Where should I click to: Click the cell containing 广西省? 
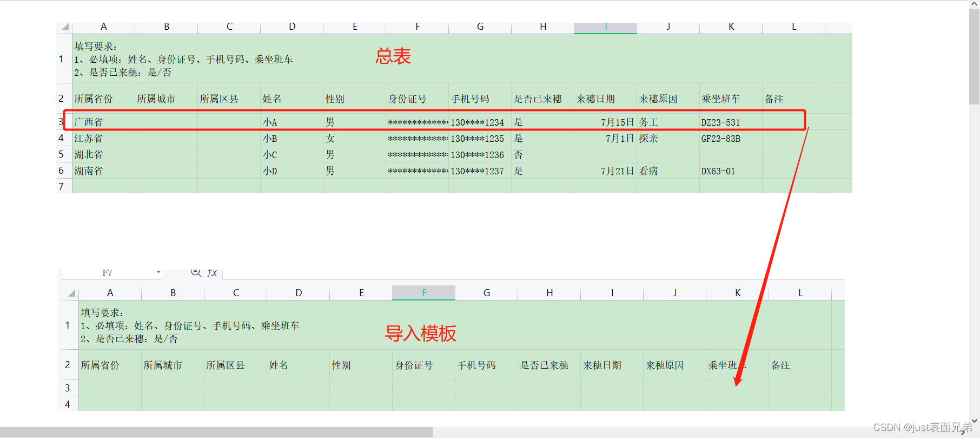(103, 122)
